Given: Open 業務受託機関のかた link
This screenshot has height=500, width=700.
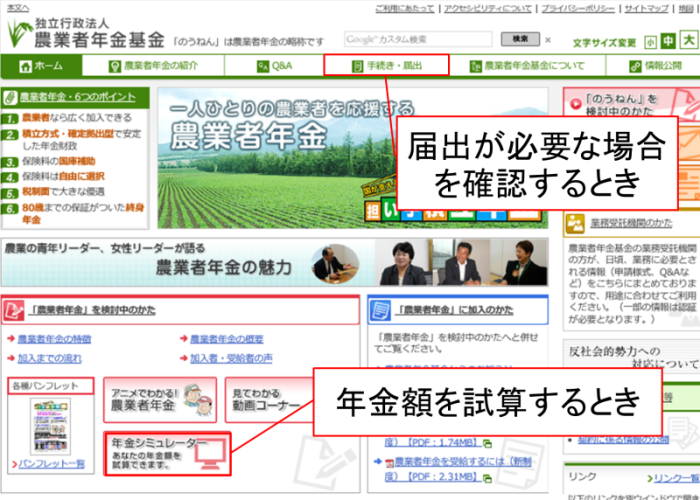Looking at the screenshot, I should pyautogui.click(x=631, y=223).
